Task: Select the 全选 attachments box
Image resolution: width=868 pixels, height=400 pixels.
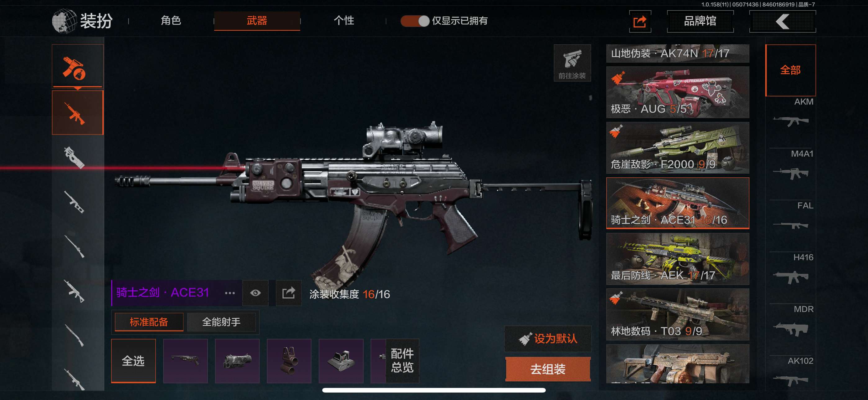Action: pyautogui.click(x=133, y=361)
